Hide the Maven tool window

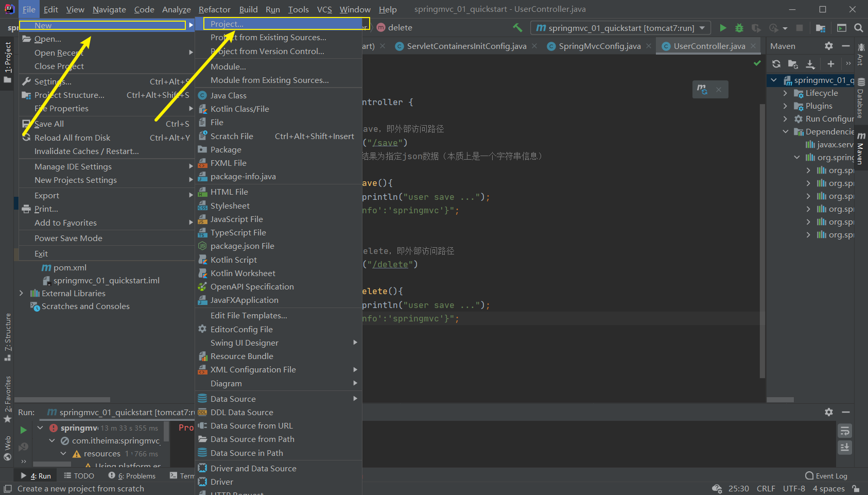[x=845, y=46]
